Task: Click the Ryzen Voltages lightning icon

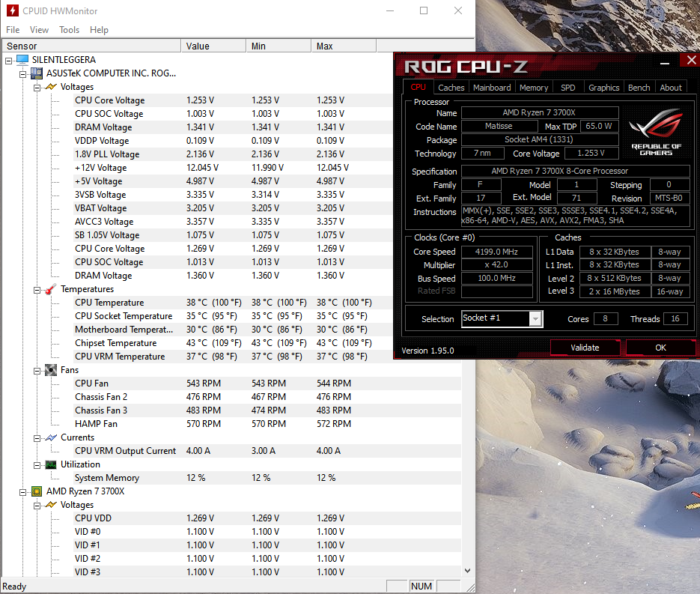Action: click(x=52, y=505)
